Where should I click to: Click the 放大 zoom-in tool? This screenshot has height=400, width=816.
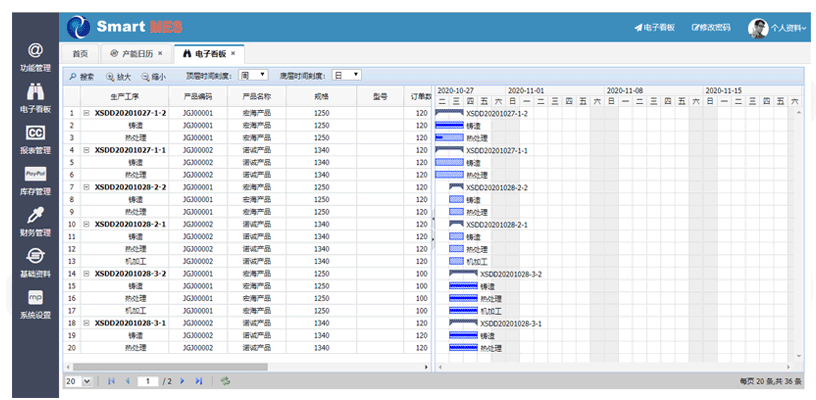[119, 76]
